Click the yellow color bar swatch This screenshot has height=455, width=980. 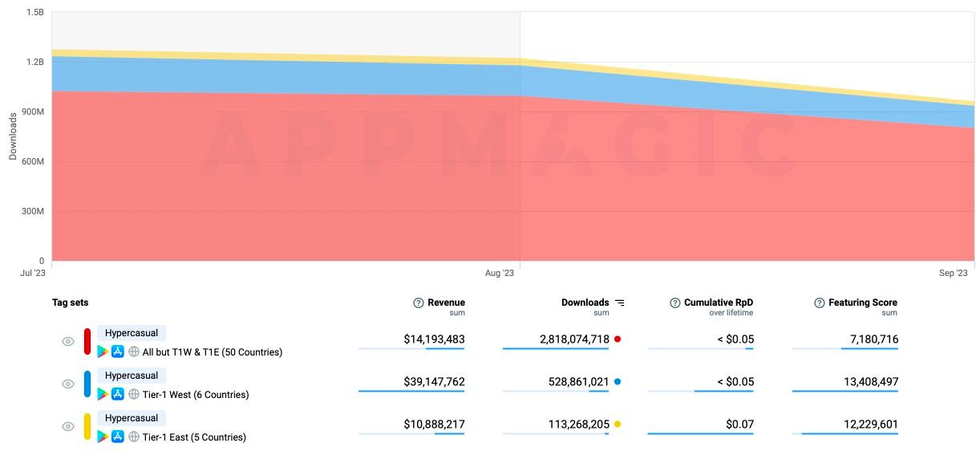point(87,427)
